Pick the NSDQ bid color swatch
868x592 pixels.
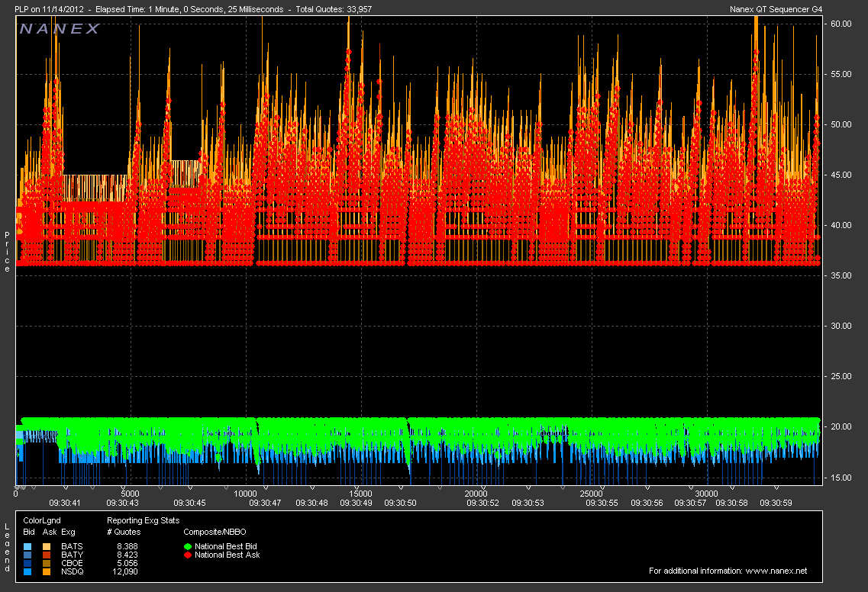pyautogui.click(x=28, y=571)
